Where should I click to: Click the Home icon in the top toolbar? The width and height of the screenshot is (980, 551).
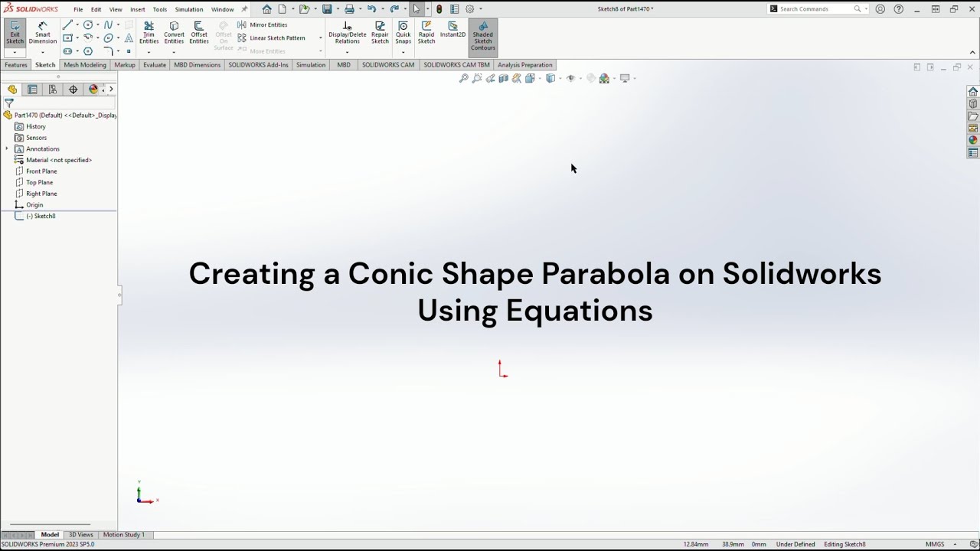coord(266,9)
